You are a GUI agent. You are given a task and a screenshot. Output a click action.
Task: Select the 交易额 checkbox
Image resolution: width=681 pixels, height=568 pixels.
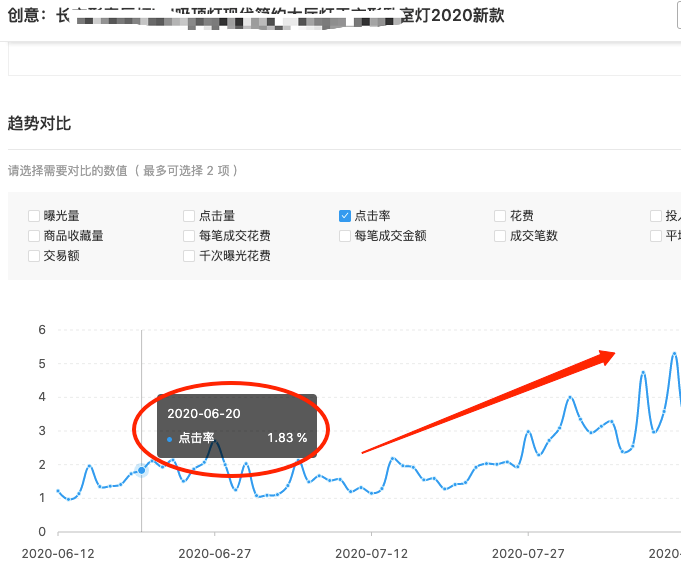click(x=35, y=256)
